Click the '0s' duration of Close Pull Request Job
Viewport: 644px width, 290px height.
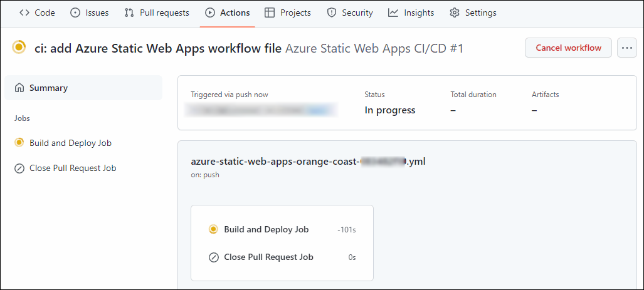point(352,257)
